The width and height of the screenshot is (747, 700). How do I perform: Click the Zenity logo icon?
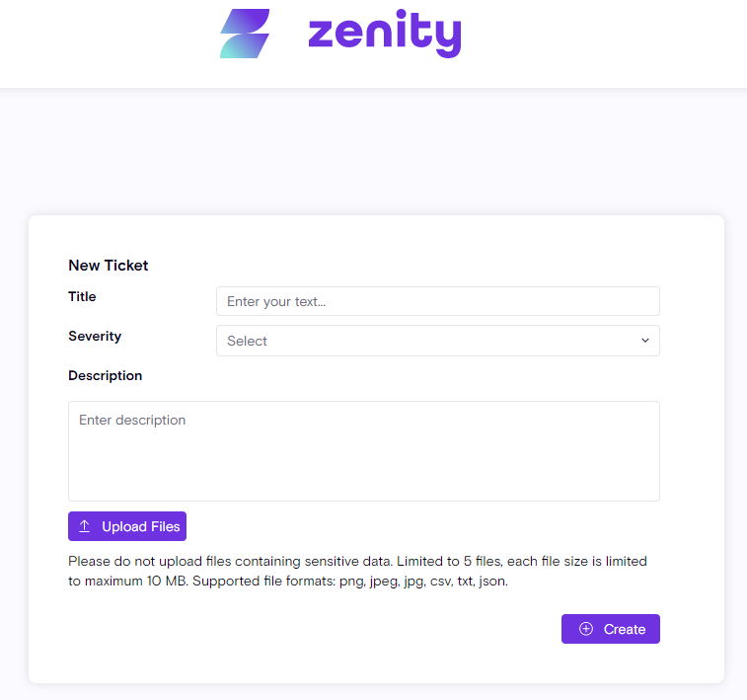(x=245, y=35)
